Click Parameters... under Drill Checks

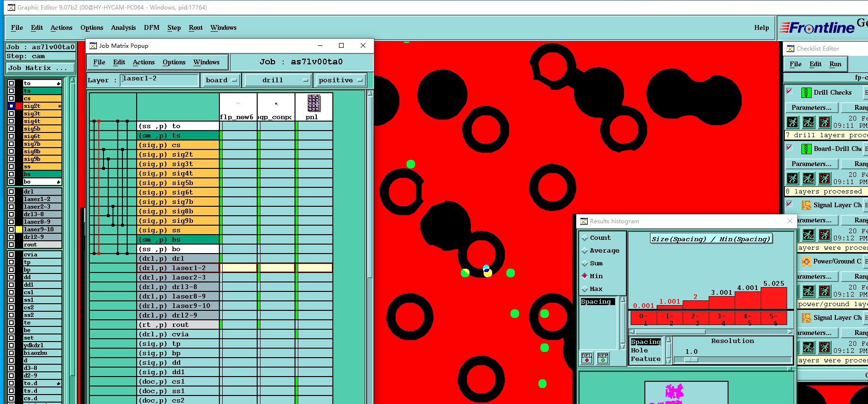coord(811,108)
